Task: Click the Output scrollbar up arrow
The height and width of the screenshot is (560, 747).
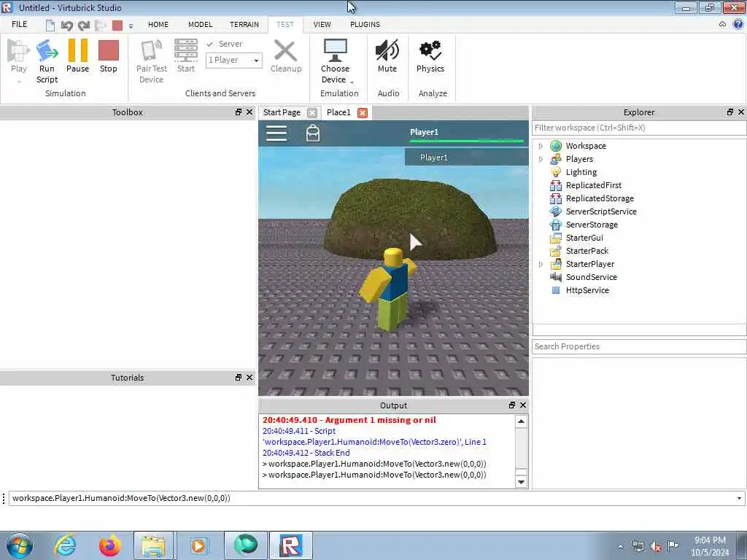Action: (x=521, y=421)
